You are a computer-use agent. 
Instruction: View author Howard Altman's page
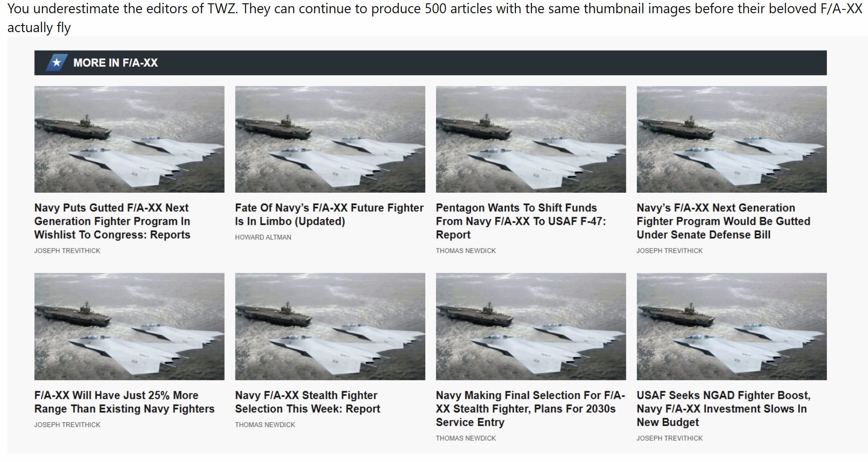coord(263,237)
